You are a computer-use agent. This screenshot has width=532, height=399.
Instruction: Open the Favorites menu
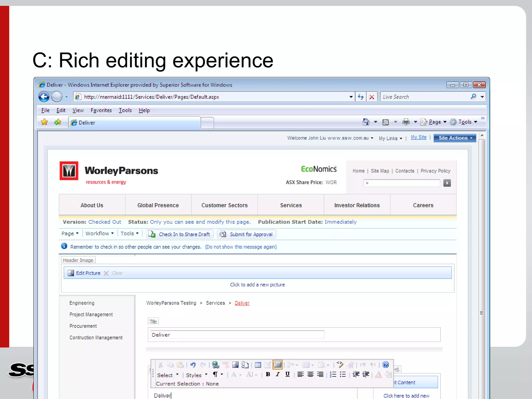click(101, 110)
